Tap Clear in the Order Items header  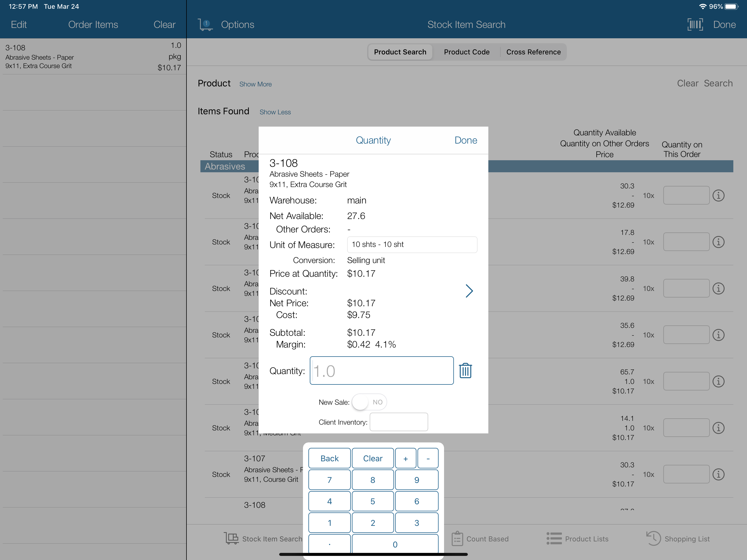coord(164,25)
